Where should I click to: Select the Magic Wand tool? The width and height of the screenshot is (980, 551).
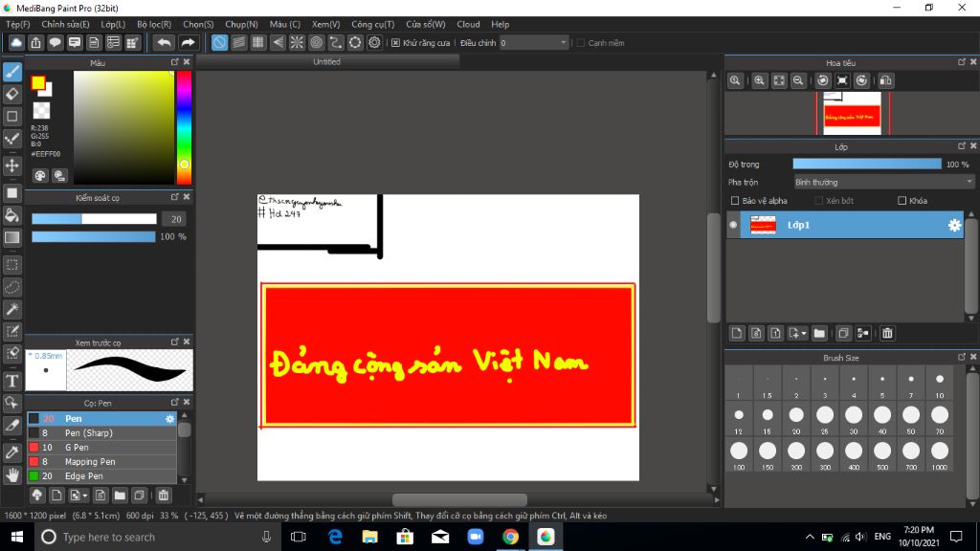(x=11, y=309)
